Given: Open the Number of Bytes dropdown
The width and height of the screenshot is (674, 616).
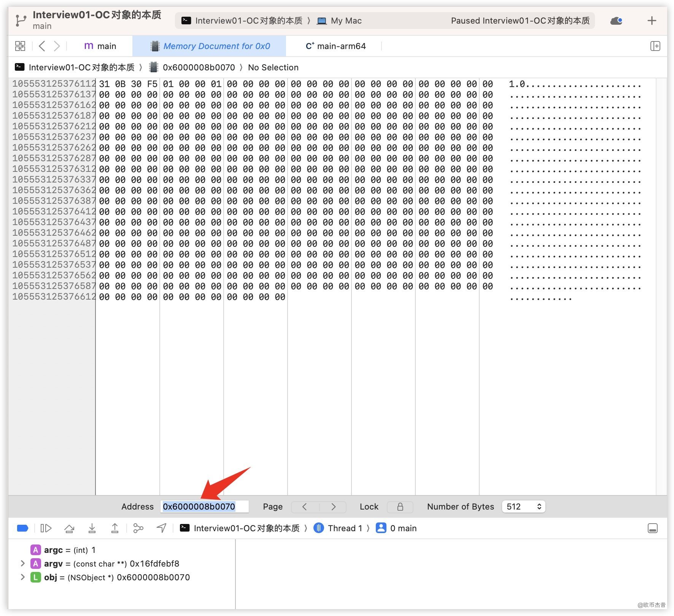Looking at the screenshot, I should 523,506.
